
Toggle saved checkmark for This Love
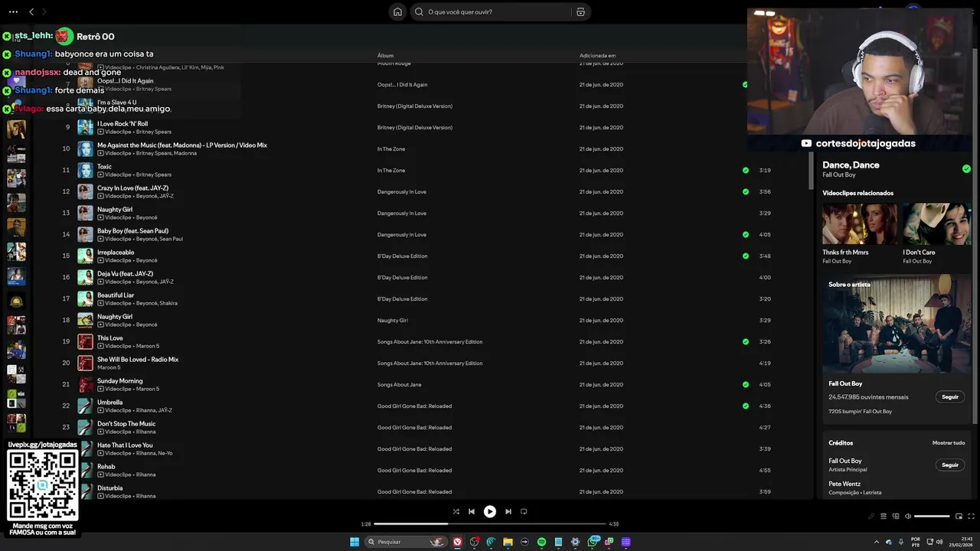coord(745,341)
